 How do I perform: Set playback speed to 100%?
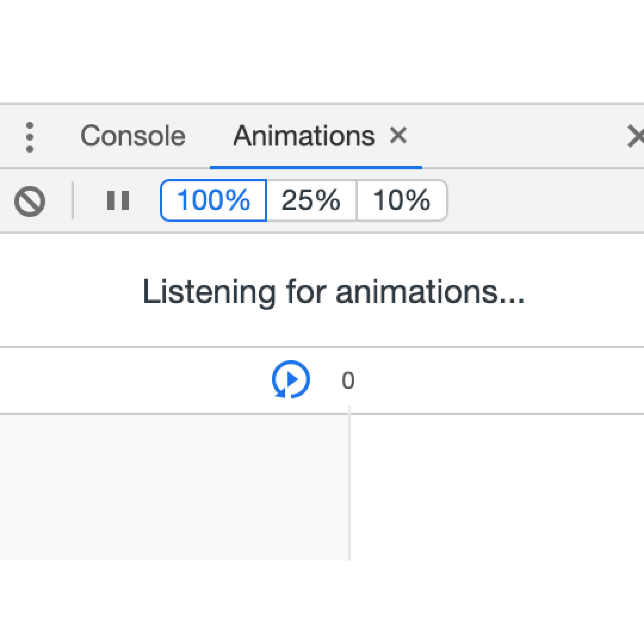(x=213, y=200)
